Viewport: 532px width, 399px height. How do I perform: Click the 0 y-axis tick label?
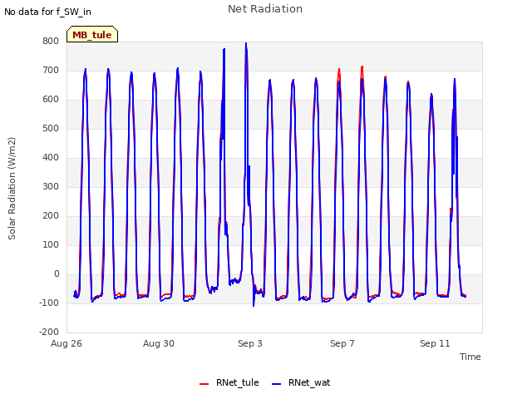[57, 274]
